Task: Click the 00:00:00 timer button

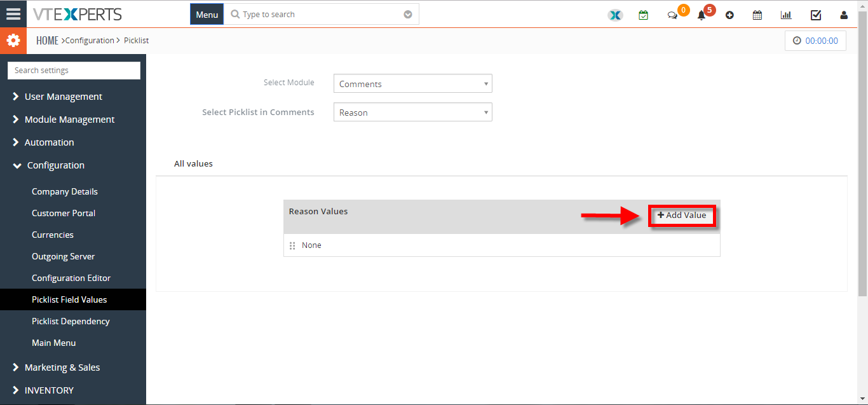Action: pos(815,41)
